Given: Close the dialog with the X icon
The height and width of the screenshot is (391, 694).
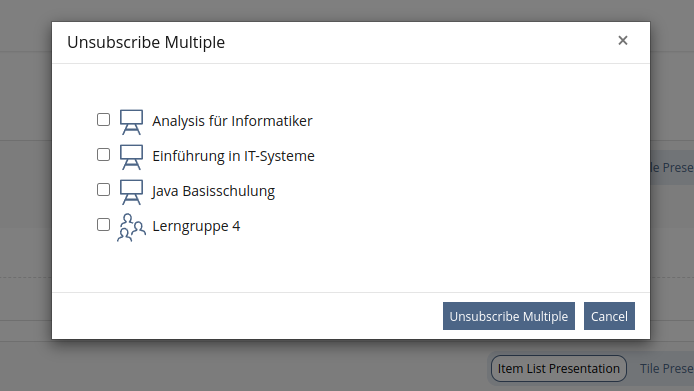Looking at the screenshot, I should click(623, 41).
